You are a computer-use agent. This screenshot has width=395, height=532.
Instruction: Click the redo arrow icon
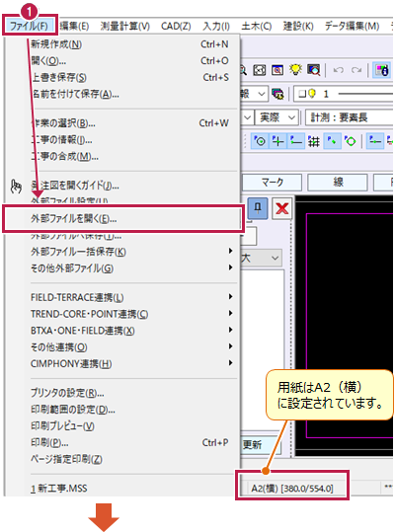[356, 70]
